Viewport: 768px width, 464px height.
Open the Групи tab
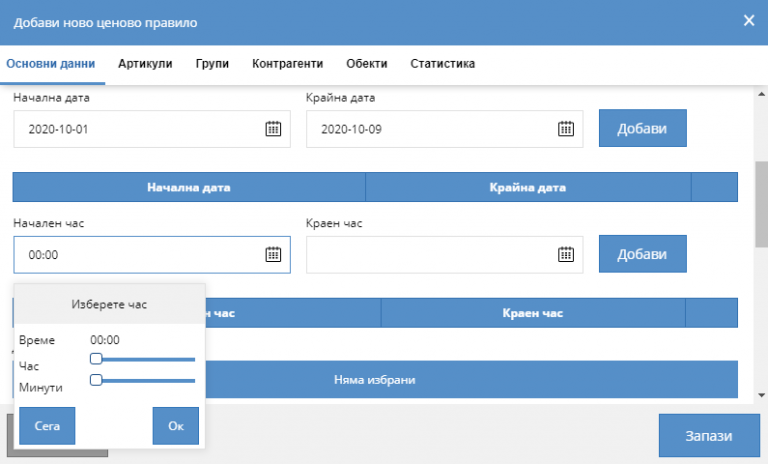pos(212,63)
